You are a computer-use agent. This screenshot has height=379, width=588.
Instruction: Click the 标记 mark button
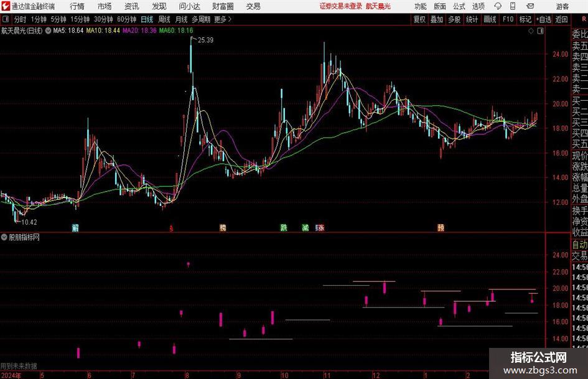tap(525, 19)
